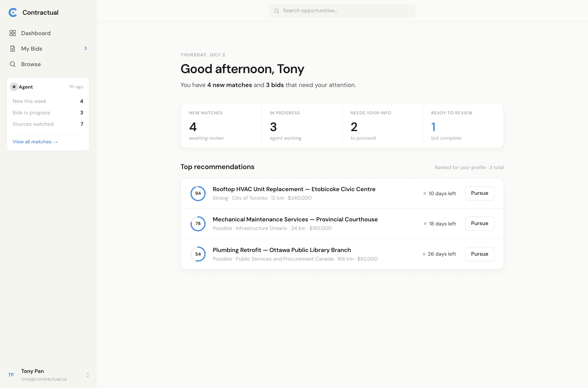Image resolution: width=588 pixels, height=388 pixels.
Task: Click 'Public Services and Procurement Canada' details line
Action: click(295, 259)
